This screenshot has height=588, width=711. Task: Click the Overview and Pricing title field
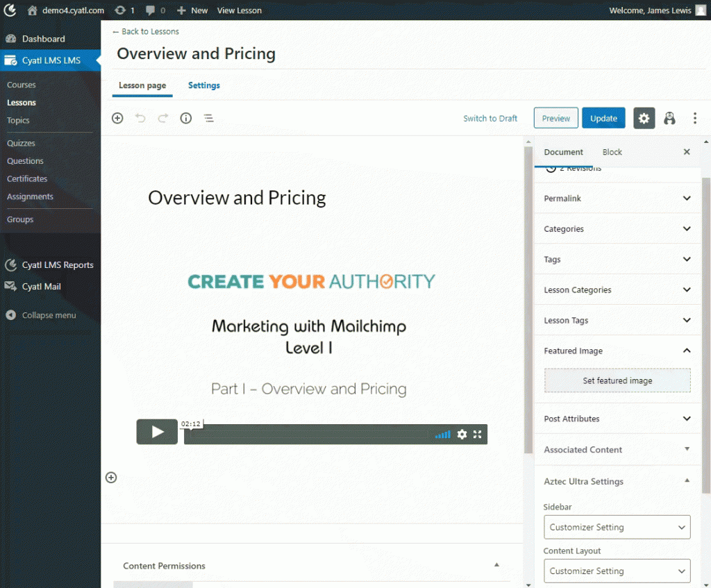(x=237, y=198)
